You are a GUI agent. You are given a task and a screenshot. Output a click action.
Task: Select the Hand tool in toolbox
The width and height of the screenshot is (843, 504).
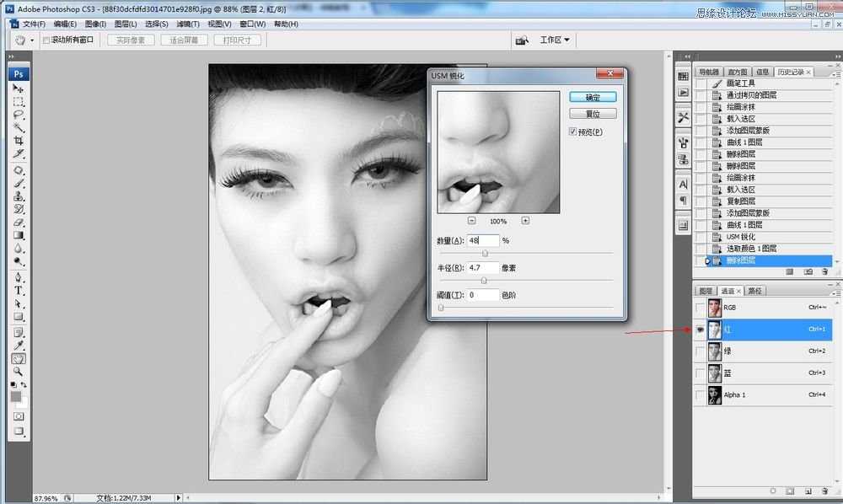click(x=19, y=358)
